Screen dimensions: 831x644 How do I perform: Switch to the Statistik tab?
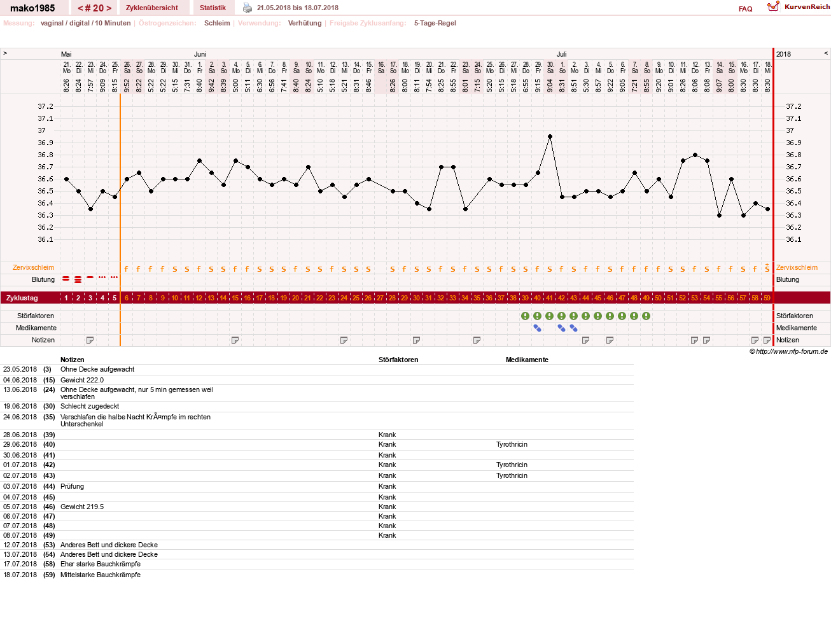point(213,8)
